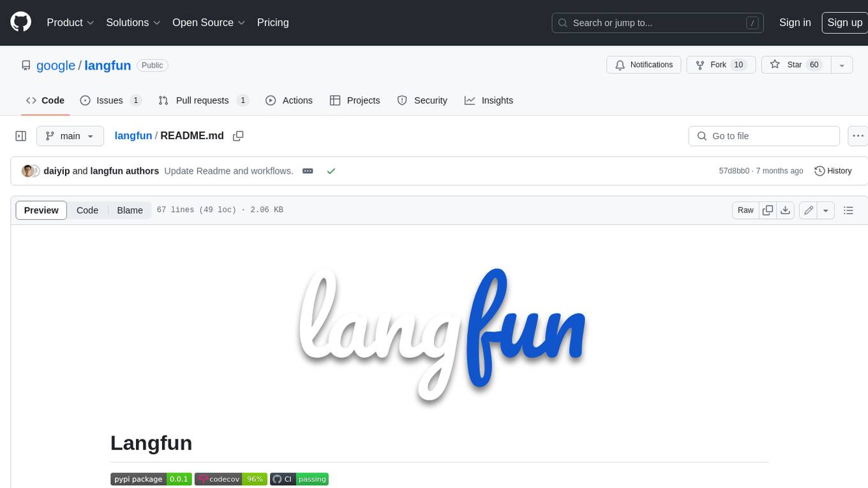Open the Pricing page

tap(273, 22)
